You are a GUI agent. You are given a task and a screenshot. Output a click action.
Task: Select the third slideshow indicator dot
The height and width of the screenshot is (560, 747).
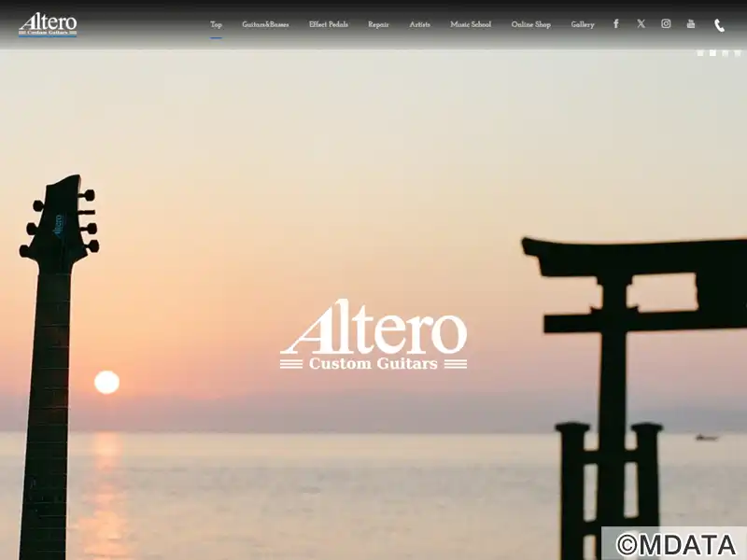726,53
